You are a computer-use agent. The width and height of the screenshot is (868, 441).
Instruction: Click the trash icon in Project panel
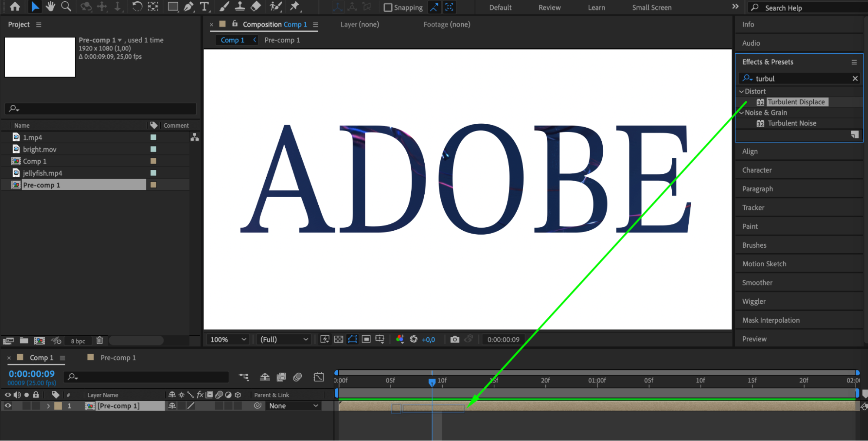(99, 341)
